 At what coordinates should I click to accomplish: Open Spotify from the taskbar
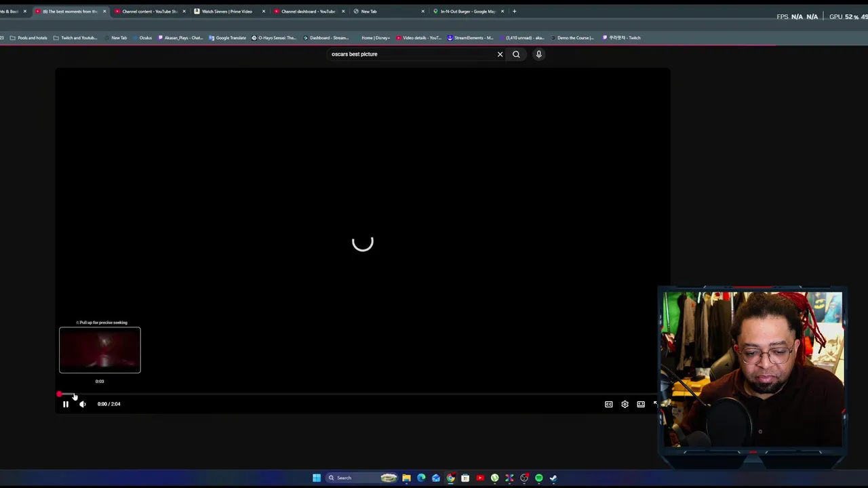coord(539,478)
